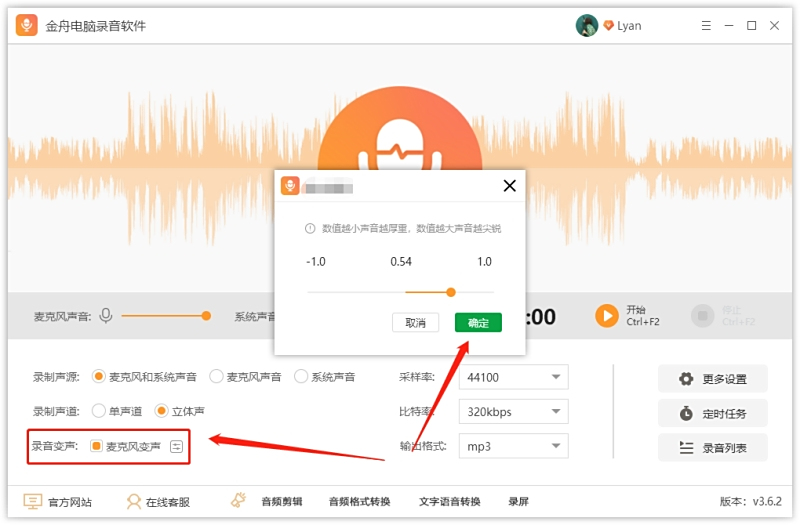Open the user avatar profile

tap(587, 26)
